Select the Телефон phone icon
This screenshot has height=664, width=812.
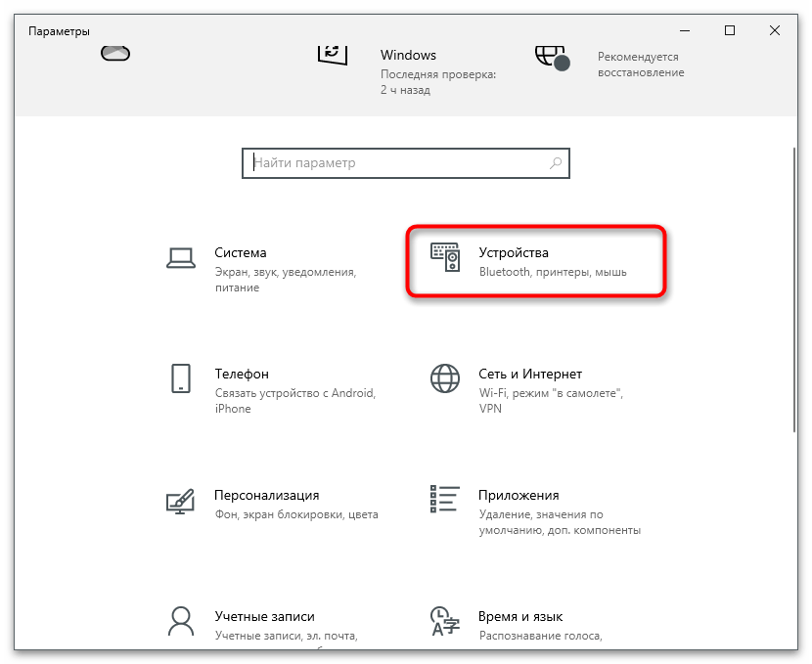pos(180,378)
